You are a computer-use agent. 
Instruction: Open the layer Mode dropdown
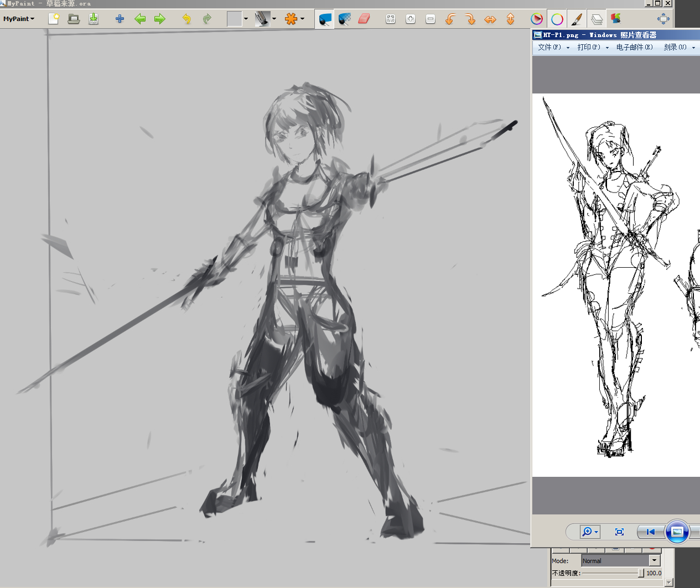[x=620, y=560]
